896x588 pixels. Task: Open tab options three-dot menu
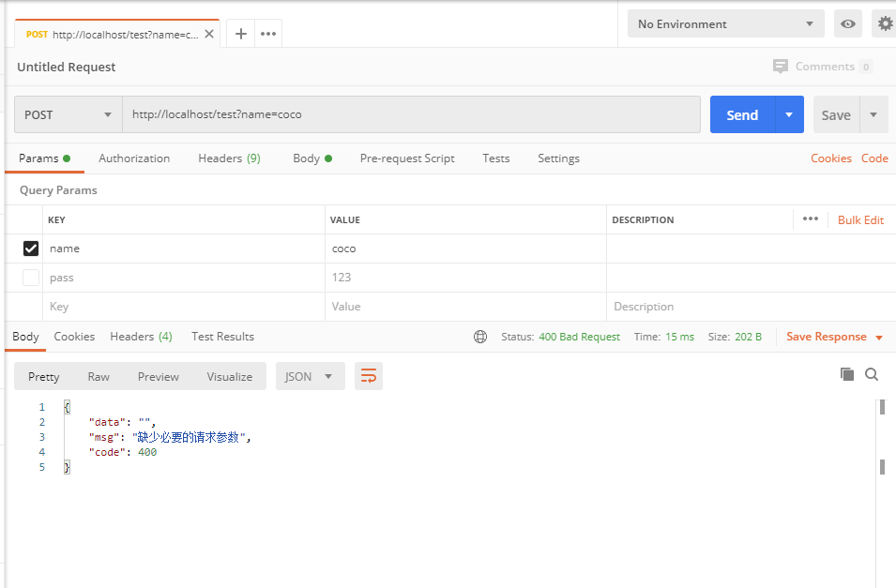[x=268, y=34]
